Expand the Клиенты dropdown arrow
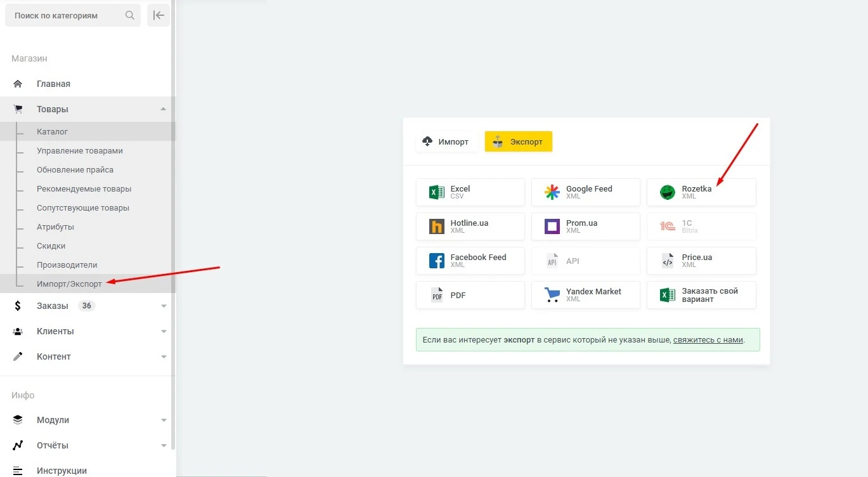Screen dimensions: 868x477 164,331
